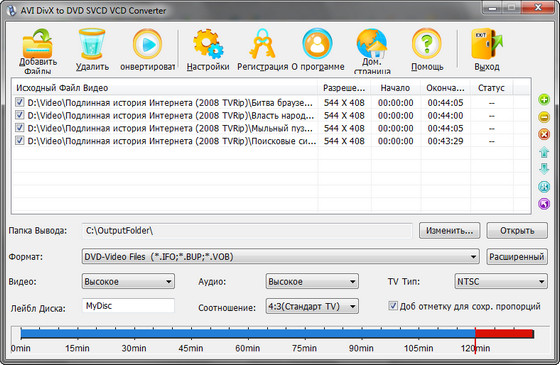This screenshot has height=365, width=560.
Task: Move the file up with the up arrow icon
Action: (x=544, y=152)
